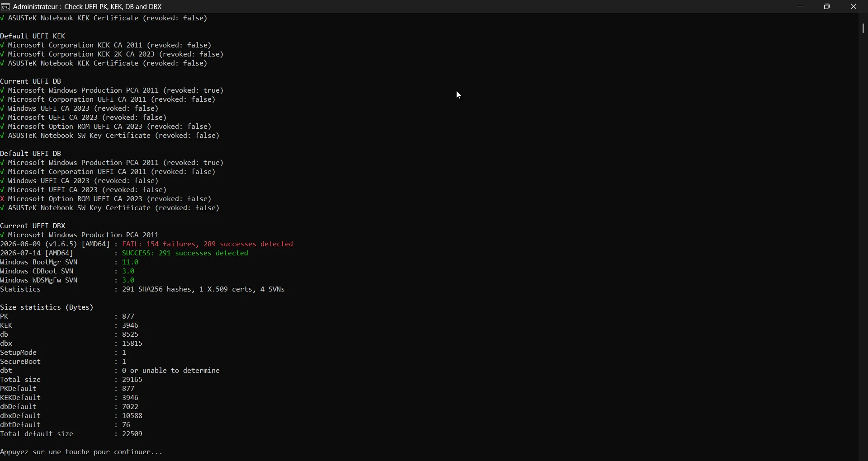Image resolution: width=868 pixels, height=461 pixels.
Task: Click the dbDefault value 7022
Action: coord(131,407)
